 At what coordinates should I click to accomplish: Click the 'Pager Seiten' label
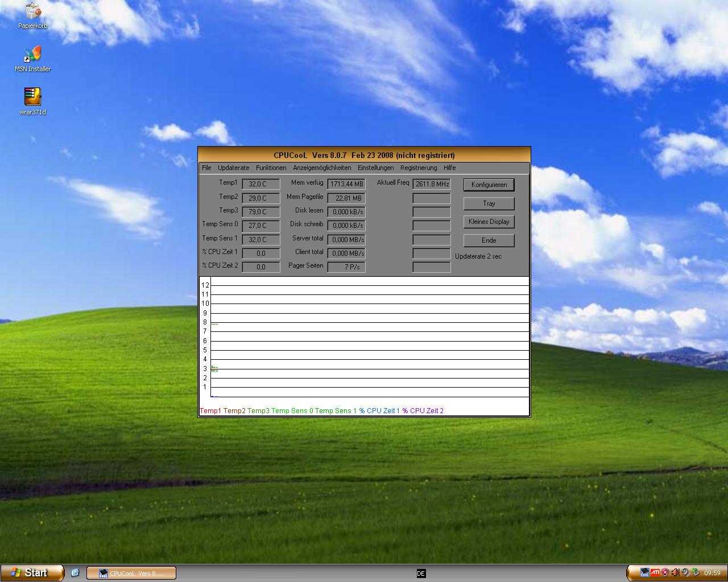[x=306, y=266]
